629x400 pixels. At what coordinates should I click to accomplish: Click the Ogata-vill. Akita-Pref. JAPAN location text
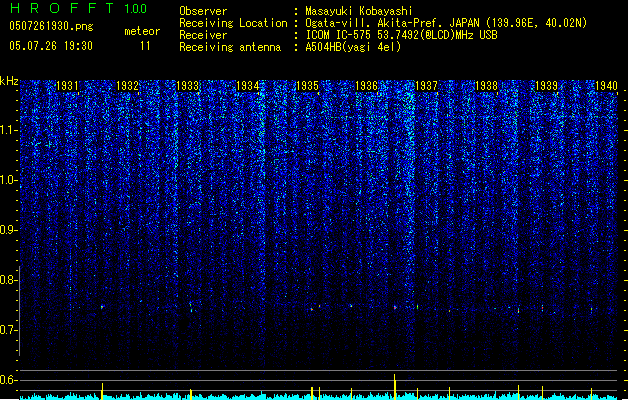[446, 23]
